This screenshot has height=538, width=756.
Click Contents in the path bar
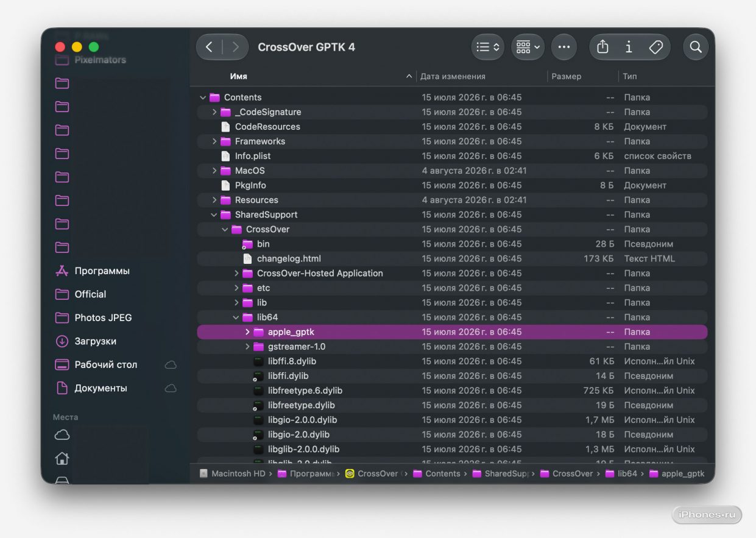pos(437,473)
